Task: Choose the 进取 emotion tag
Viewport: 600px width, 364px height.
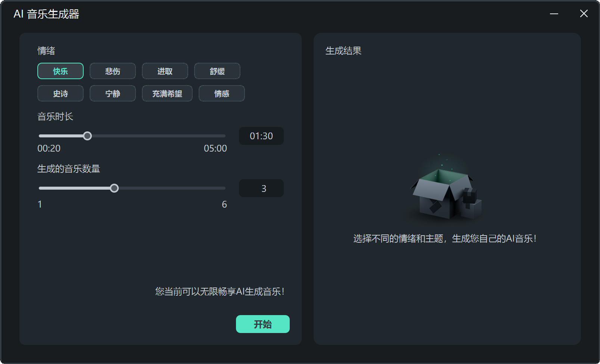Action: (x=165, y=71)
